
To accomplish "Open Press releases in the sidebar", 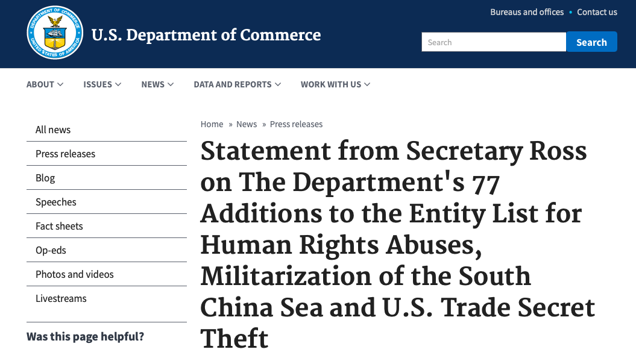I will click(65, 154).
